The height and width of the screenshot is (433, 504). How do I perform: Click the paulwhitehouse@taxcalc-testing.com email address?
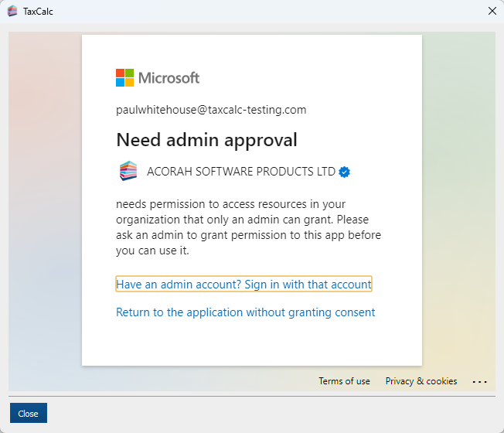[x=211, y=110]
